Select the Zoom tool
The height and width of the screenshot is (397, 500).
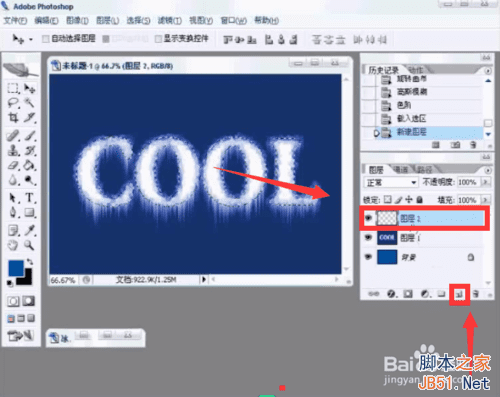[x=29, y=246]
